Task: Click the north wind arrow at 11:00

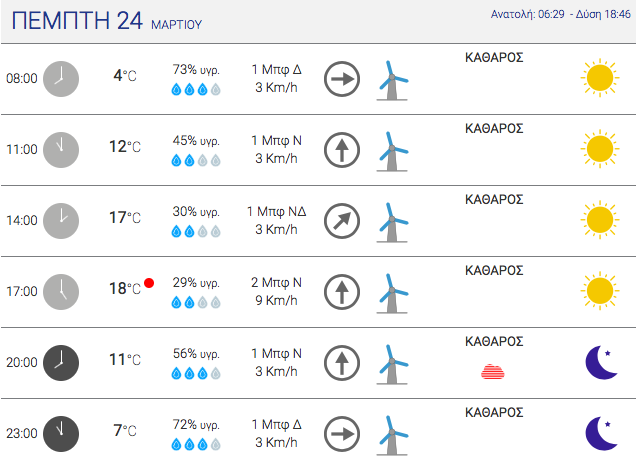Action: click(342, 150)
